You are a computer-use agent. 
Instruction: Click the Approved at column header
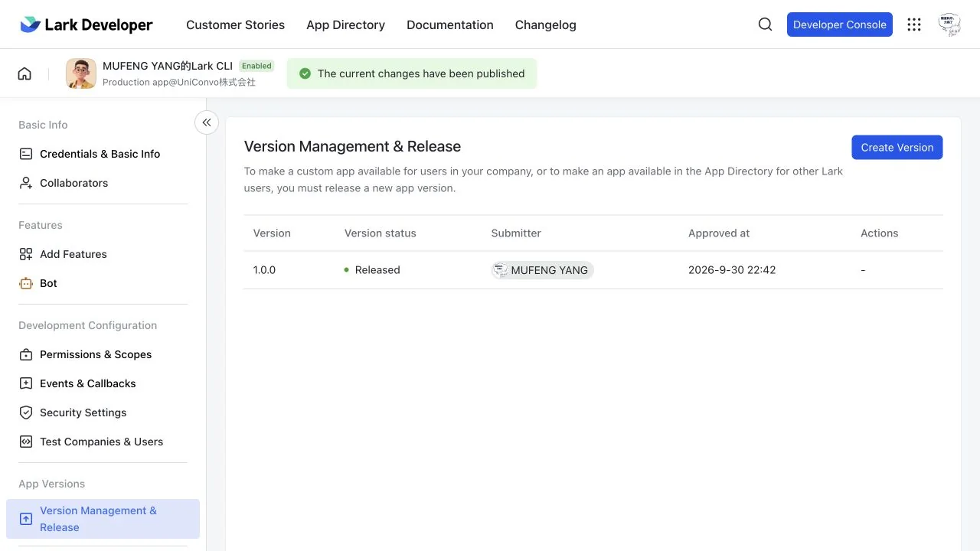719,233
